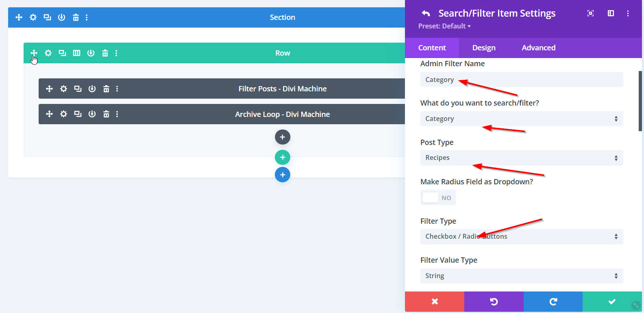This screenshot has height=313, width=644.
Task: Click the Admin Filter Name input field
Action: click(x=521, y=80)
